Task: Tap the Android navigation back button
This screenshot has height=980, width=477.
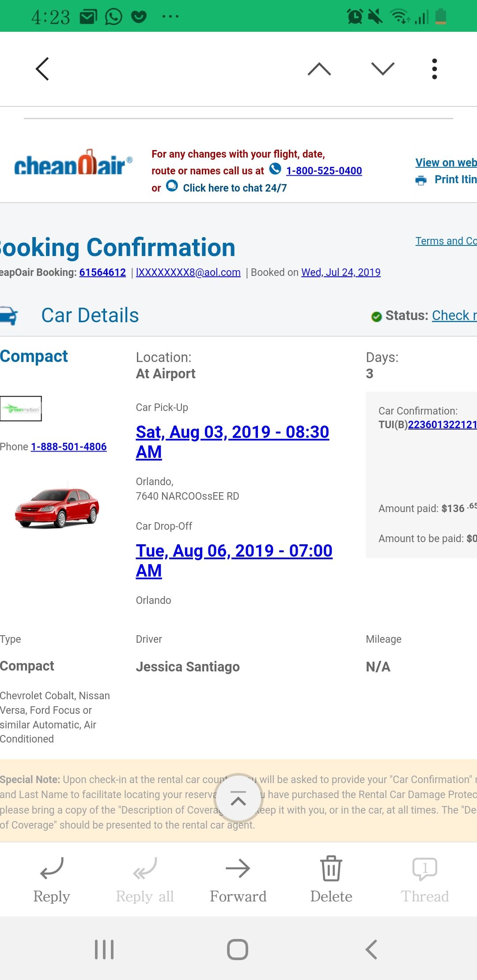Action: [x=371, y=950]
